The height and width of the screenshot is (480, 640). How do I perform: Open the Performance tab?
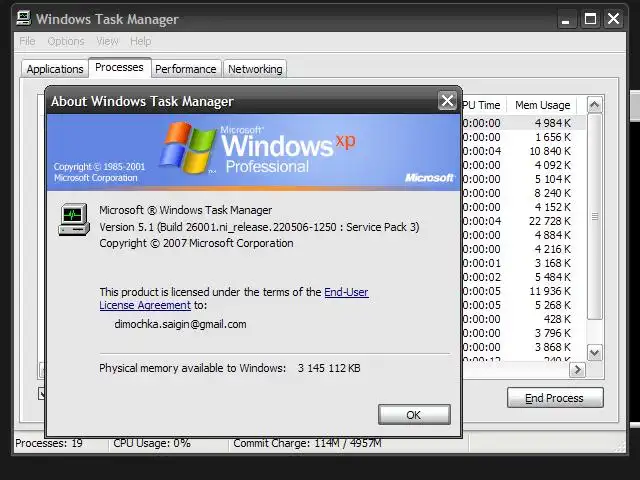point(186,69)
